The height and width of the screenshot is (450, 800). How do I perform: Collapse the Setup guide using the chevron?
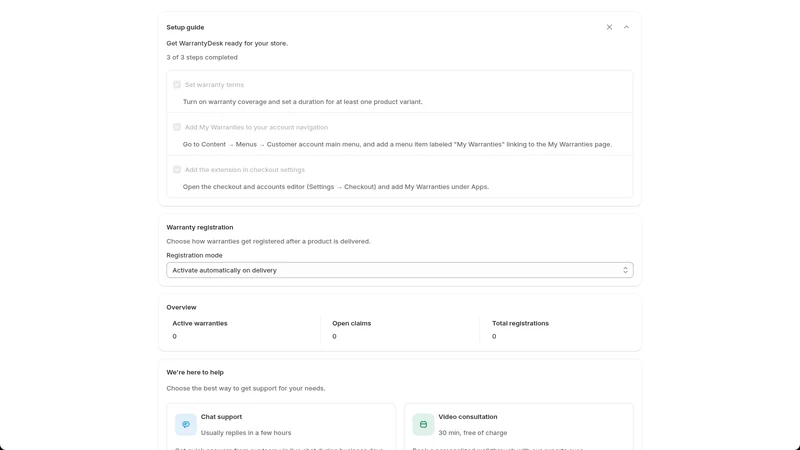click(x=627, y=27)
